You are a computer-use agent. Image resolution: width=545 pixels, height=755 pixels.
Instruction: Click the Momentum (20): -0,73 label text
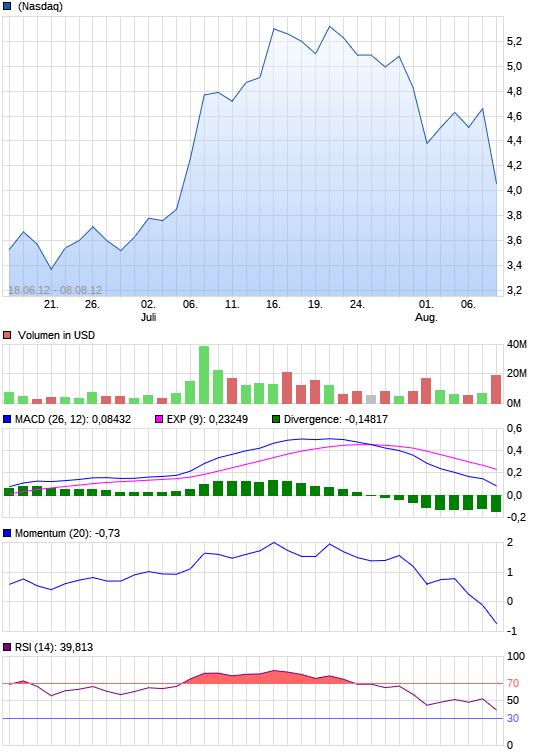click(x=67, y=533)
